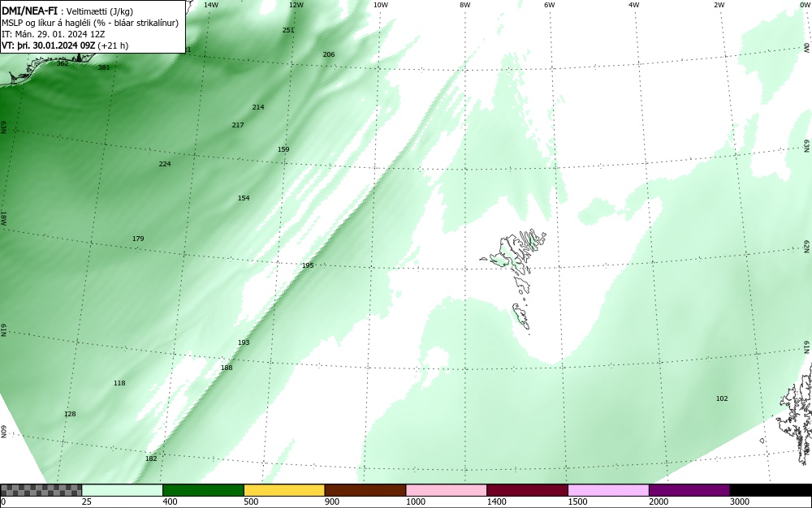
Task: Click the map value '217'
Action: 238,125
